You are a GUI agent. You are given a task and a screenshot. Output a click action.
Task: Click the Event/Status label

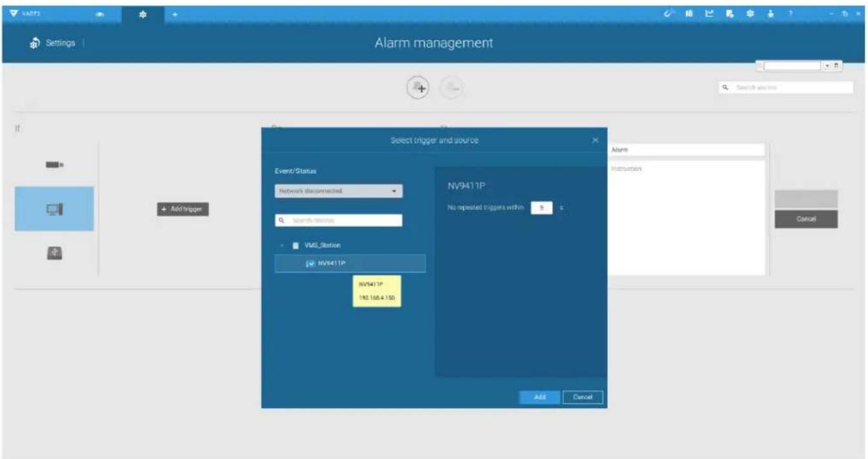(296, 171)
